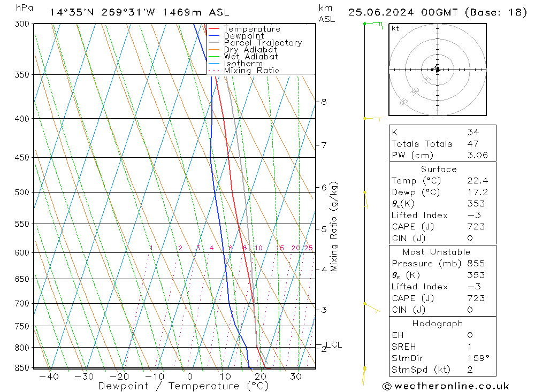Click the 'hPa' pressure axis unit label

click(x=24, y=8)
